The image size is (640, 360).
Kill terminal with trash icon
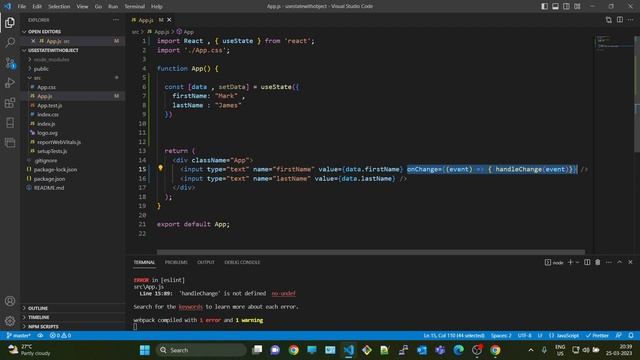tap(598, 262)
